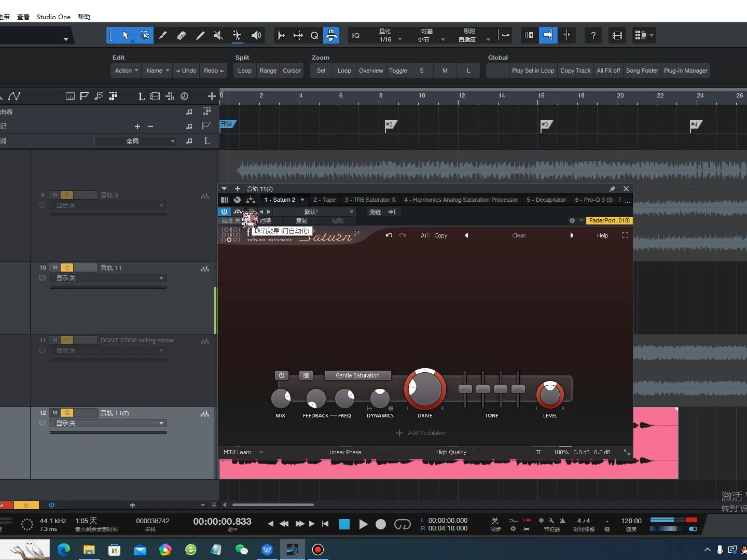Open File Explorer from taskbar
The width and height of the screenshot is (747, 560).
coord(89,550)
